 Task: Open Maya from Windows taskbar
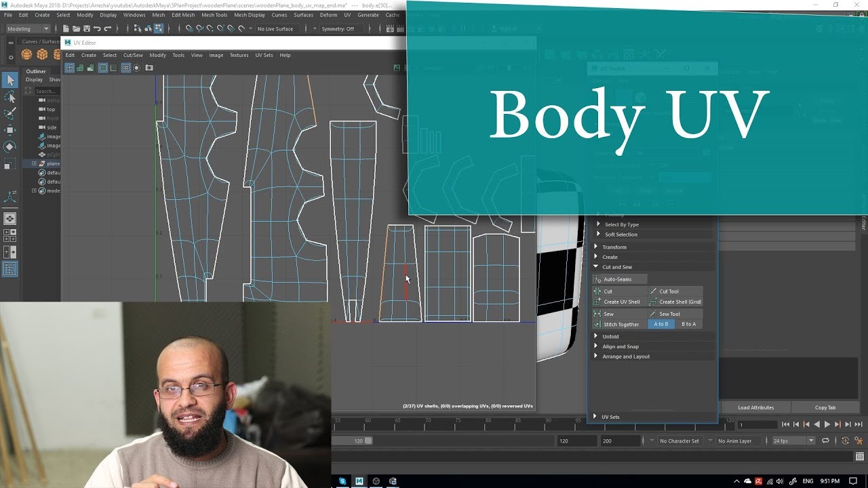click(359, 481)
